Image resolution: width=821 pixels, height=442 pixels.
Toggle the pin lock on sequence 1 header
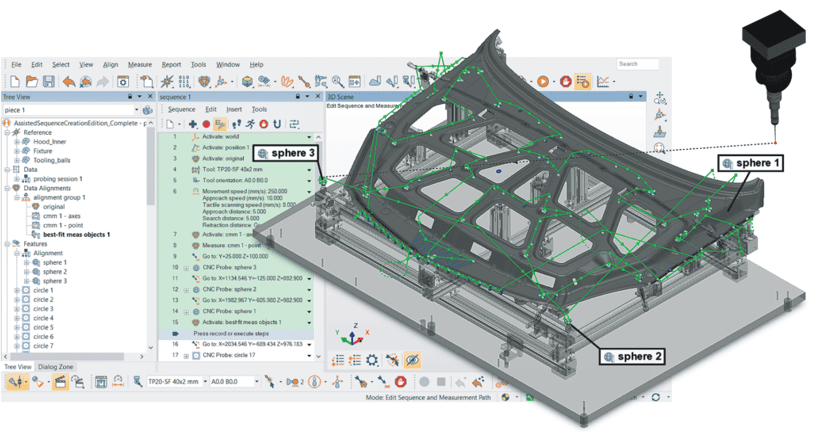pos(297,97)
